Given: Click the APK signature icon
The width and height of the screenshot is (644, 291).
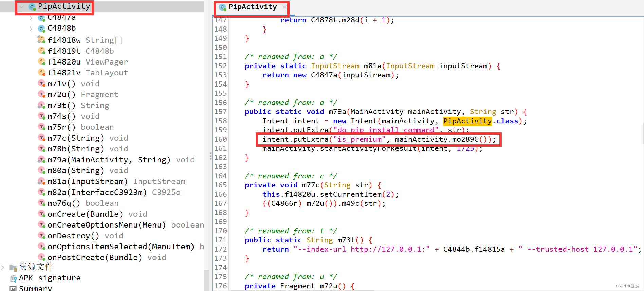Looking at the screenshot, I should pyautogui.click(x=13, y=278).
